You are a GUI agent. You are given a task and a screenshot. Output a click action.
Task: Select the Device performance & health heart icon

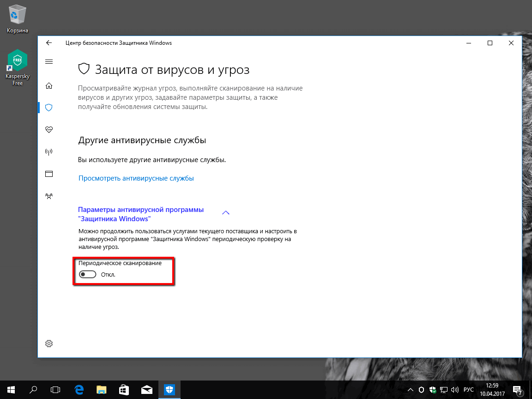[49, 129]
